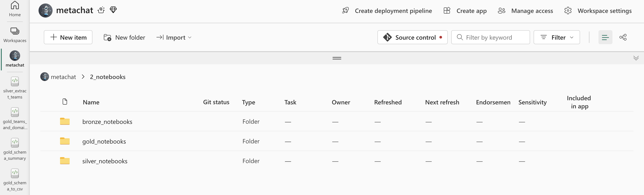Open the bronze_notebooks folder icon
644x195 pixels.
(x=65, y=121)
